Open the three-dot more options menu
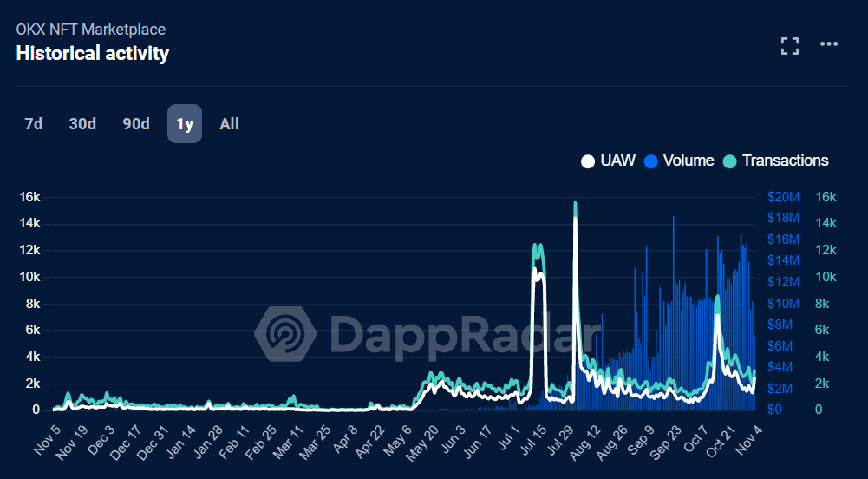 (x=829, y=45)
